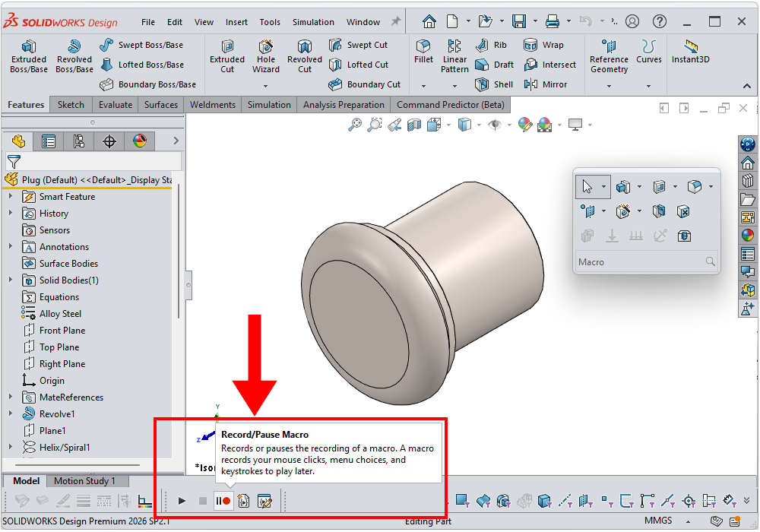The image size is (760, 532).
Task: Select Boundary Boss/Base command
Action: click(x=148, y=84)
